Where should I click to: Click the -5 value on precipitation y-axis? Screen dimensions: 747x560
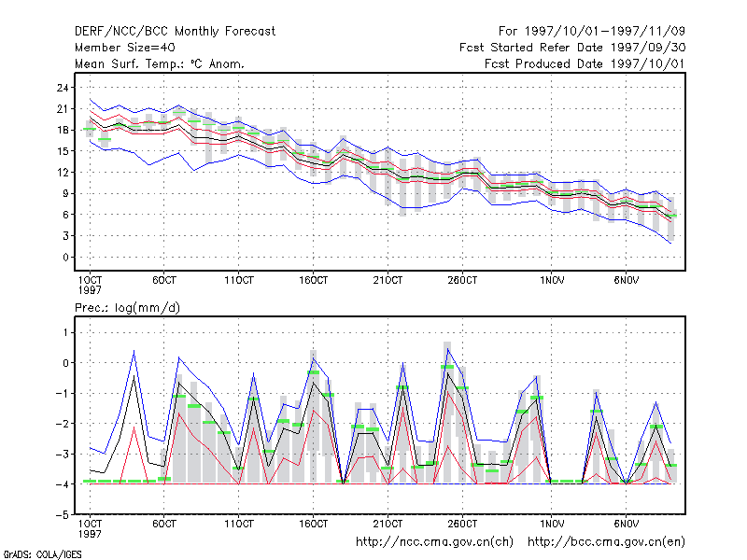62,515
